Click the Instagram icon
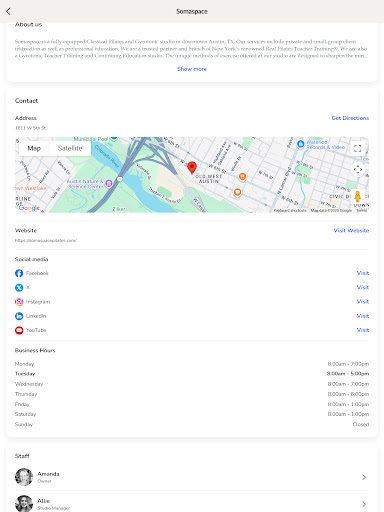This screenshot has width=384, height=512. pyautogui.click(x=19, y=302)
